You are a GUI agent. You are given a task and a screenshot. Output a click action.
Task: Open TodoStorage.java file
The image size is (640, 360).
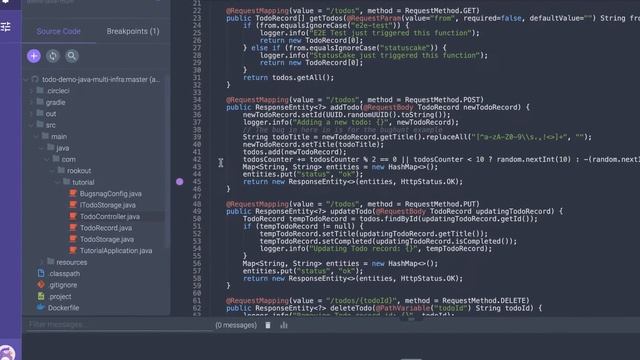(x=107, y=239)
